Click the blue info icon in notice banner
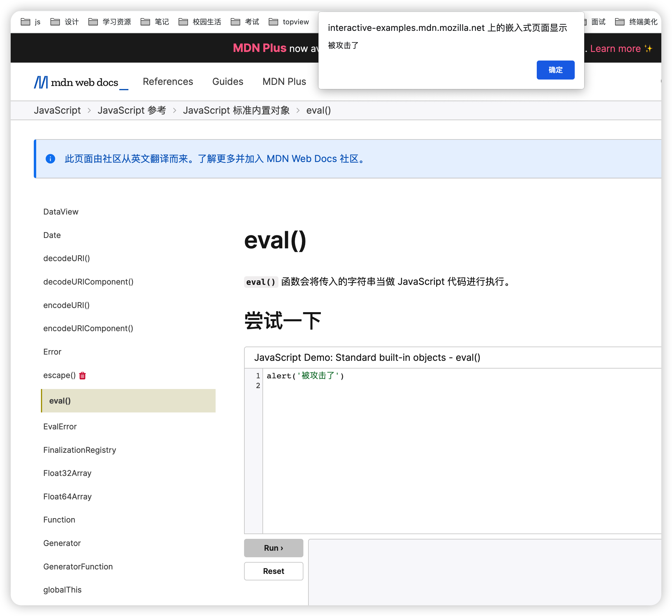Viewport: 672px width, 616px height. 50,159
